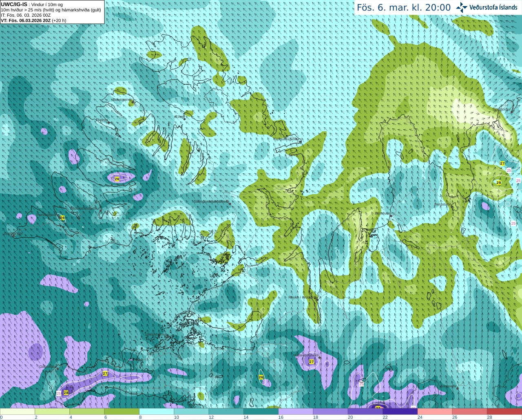Viewport: 522px width, 420px height.
Task: Click the legend tick label 8
Action: click(x=140, y=417)
